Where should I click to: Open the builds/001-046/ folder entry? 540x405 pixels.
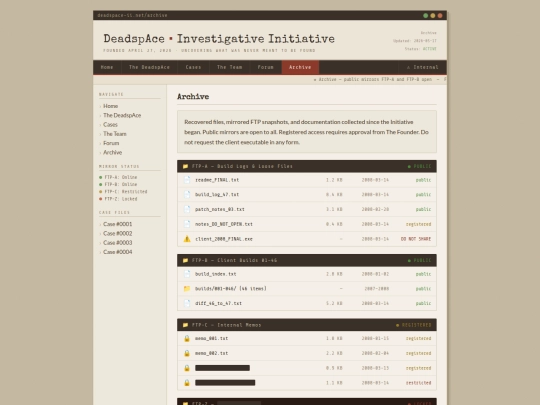coord(231,289)
